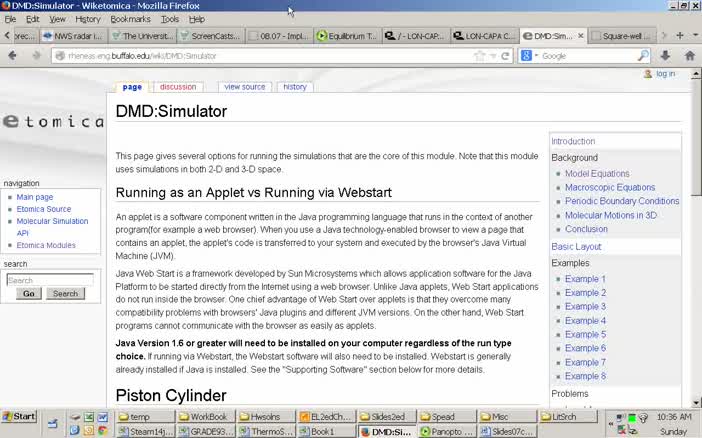Reload the page with the refresh icon
This screenshot has width=702, height=438.
point(505,56)
